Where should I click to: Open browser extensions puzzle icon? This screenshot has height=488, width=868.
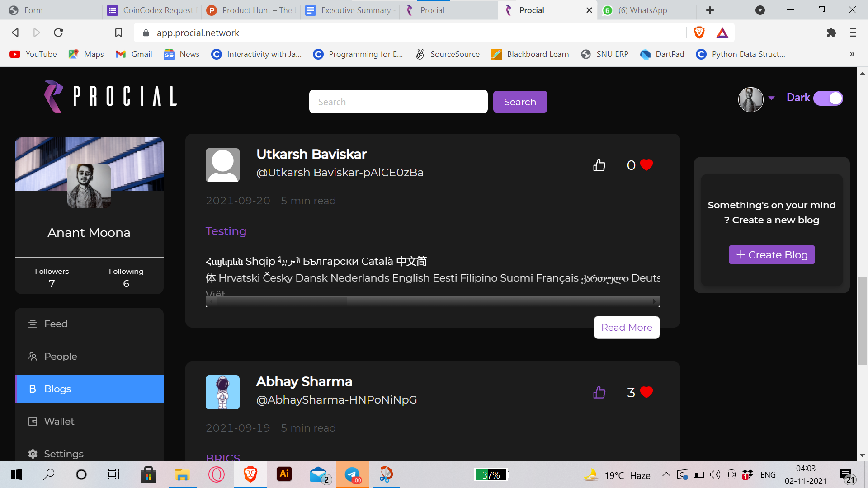pos(831,33)
